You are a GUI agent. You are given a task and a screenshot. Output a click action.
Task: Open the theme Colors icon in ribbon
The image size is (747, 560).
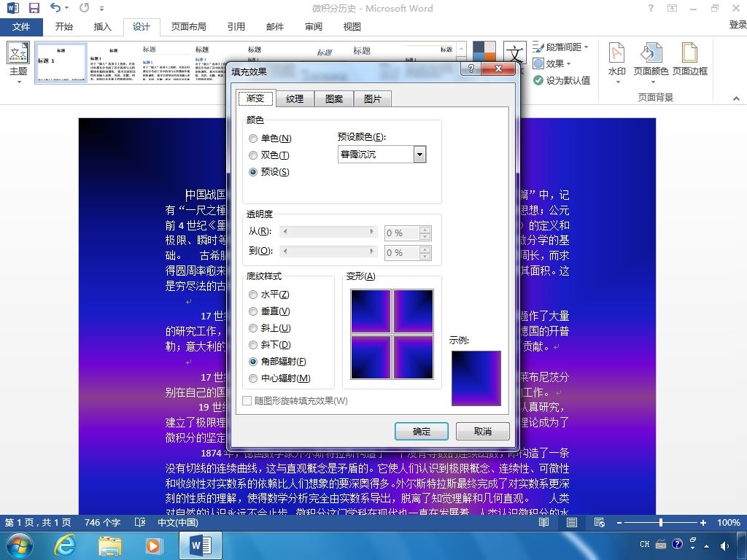pyautogui.click(x=484, y=52)
